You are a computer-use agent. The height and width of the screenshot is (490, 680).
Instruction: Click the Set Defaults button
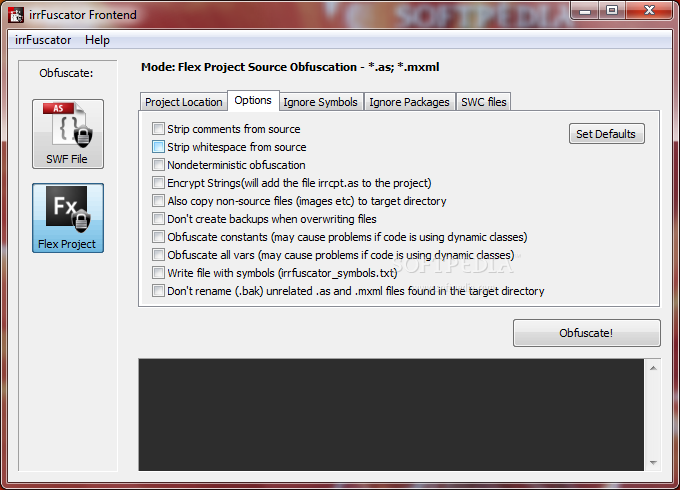(606, 134)
